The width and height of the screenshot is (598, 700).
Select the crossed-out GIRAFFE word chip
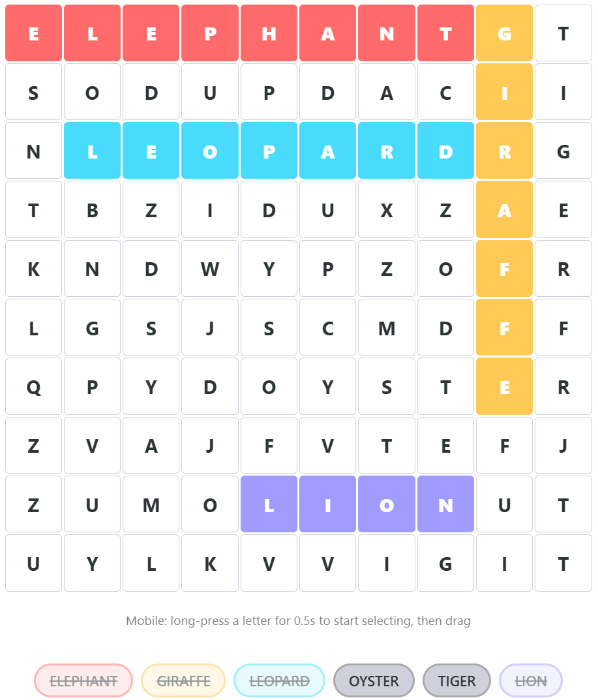pos(183,680)
